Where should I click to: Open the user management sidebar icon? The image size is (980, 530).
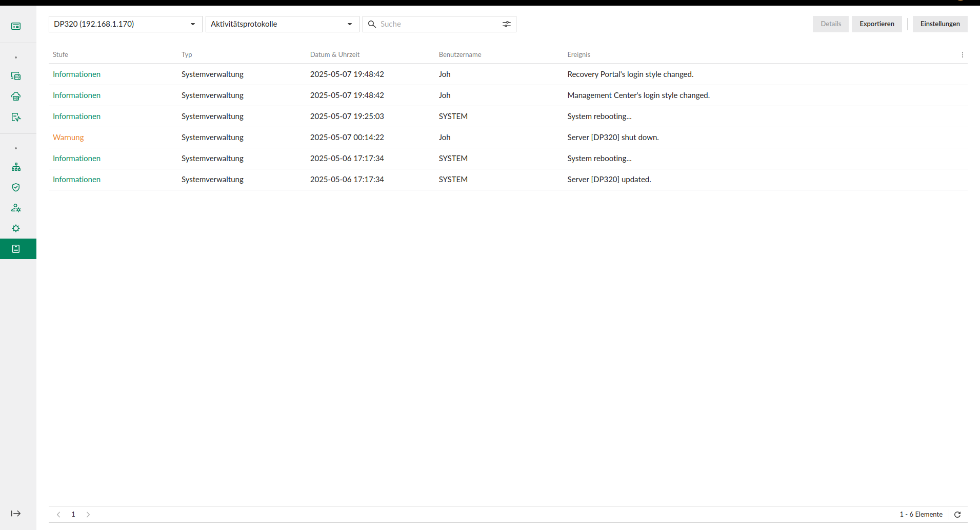(16, 208)
